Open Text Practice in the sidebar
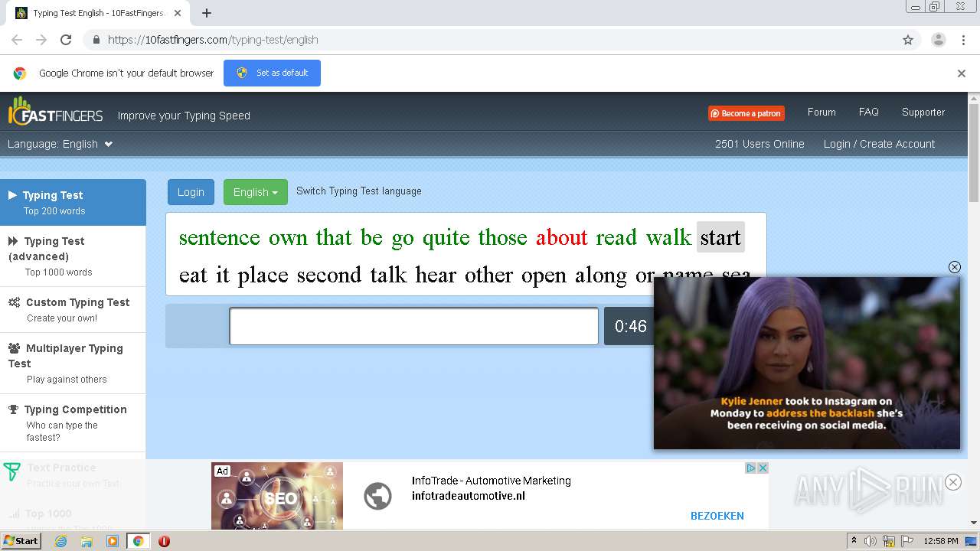Screen dimensions: 980x551 click(73, 474)
